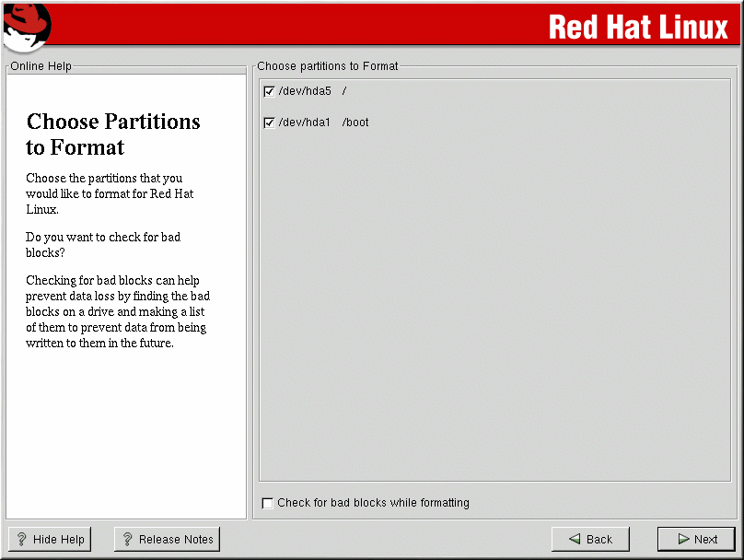Screen dimensions: 744x560
Task: Click empty area in partitions list
Action: [x=497, y=304]
